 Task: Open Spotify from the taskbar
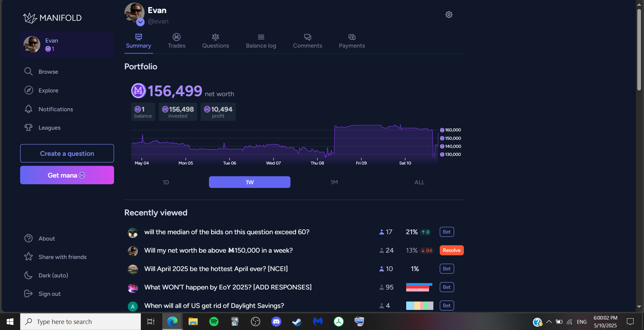click(214, 322)
